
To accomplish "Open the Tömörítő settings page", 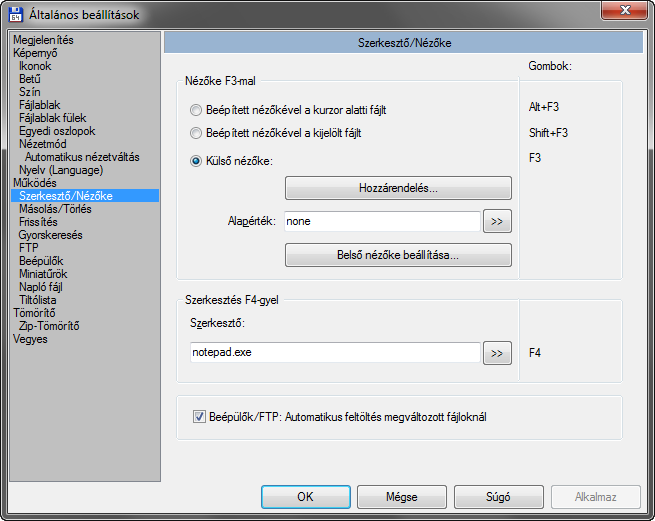I will pyautogui.click(x=34, y=313).
